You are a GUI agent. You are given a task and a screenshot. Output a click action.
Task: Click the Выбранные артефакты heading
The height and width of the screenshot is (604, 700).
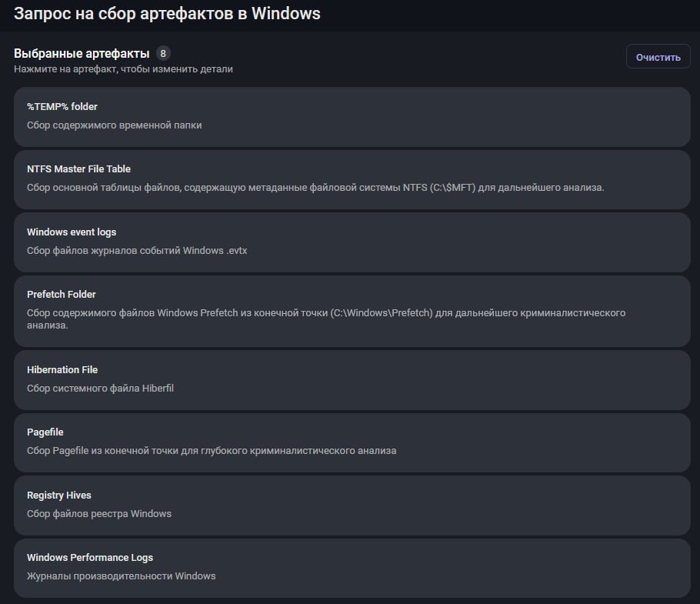coord(82,53)
